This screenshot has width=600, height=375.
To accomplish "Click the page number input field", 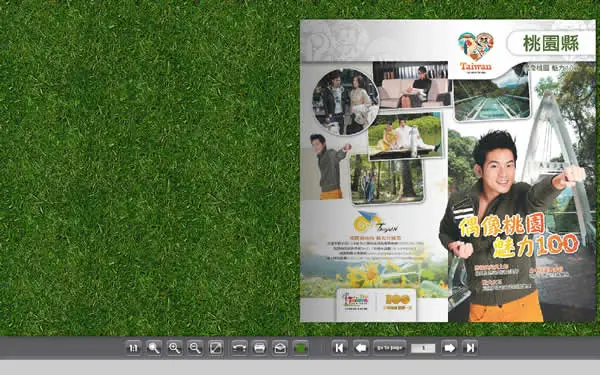I will 423,348.
